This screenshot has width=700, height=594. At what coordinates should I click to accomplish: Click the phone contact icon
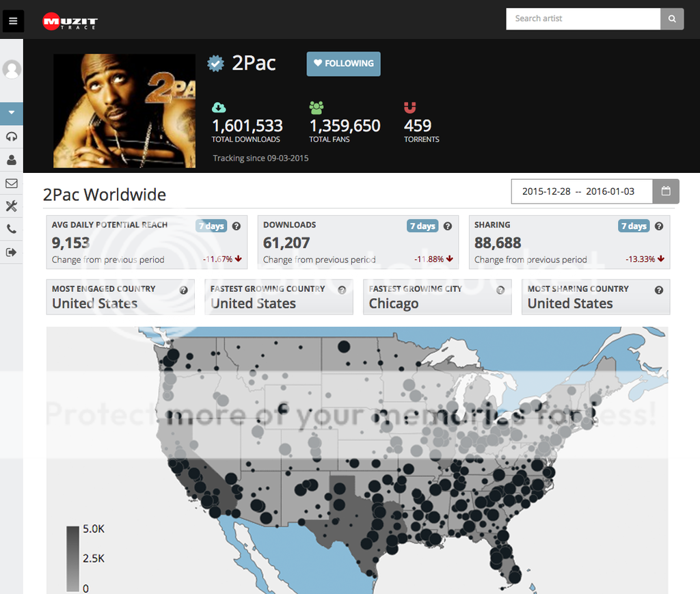[x=12, y=230]
